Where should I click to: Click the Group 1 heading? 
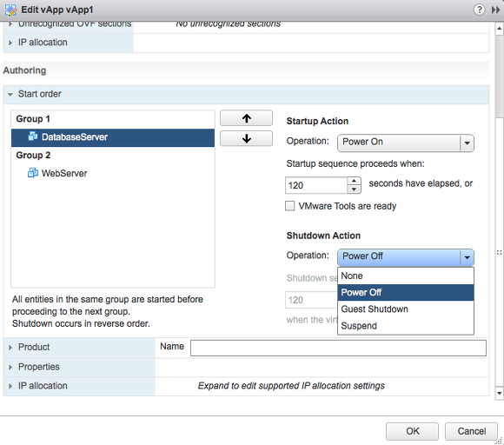[33, 119]
